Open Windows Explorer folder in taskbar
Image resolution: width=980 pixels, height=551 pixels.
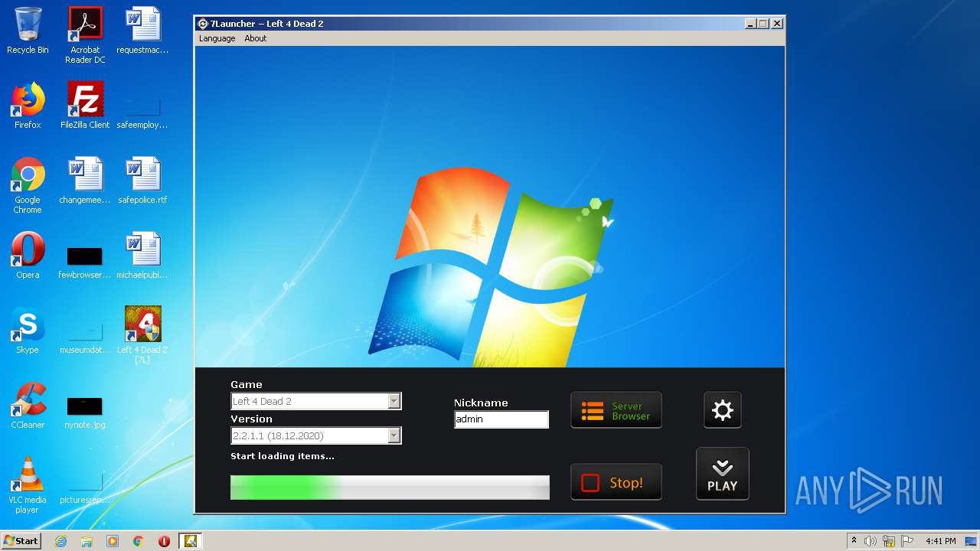87,541
